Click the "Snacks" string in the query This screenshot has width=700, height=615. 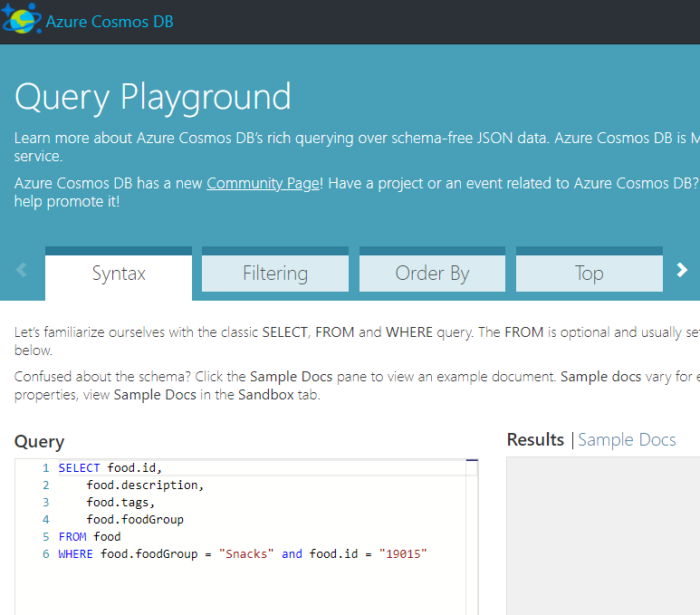(246, 553)
